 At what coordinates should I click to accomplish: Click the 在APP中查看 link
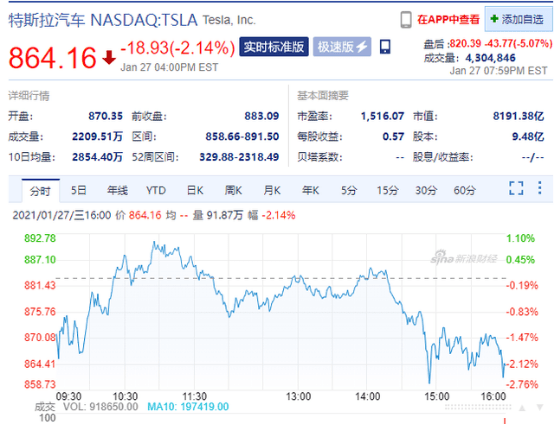(448, 19)
